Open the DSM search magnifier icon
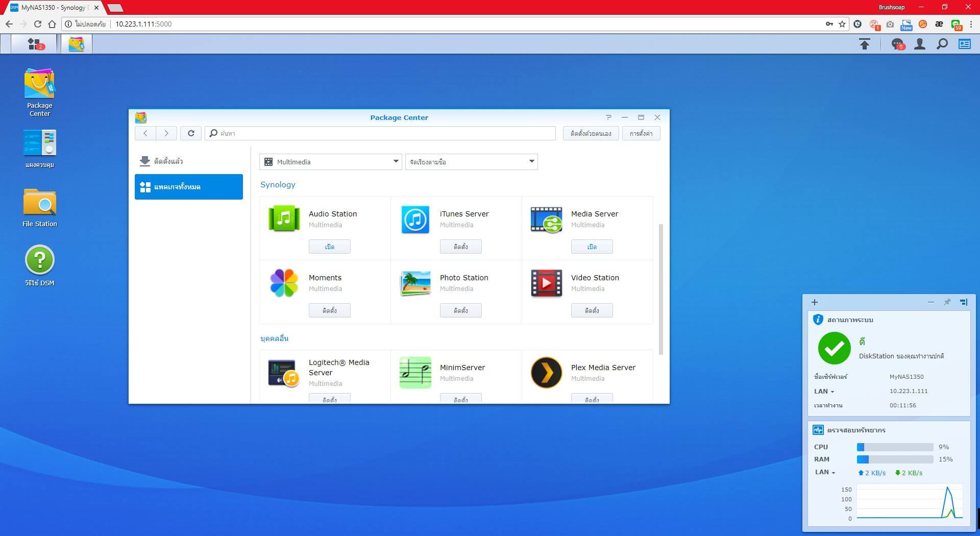The image size is (980, 536). click(x=942, y=44)
